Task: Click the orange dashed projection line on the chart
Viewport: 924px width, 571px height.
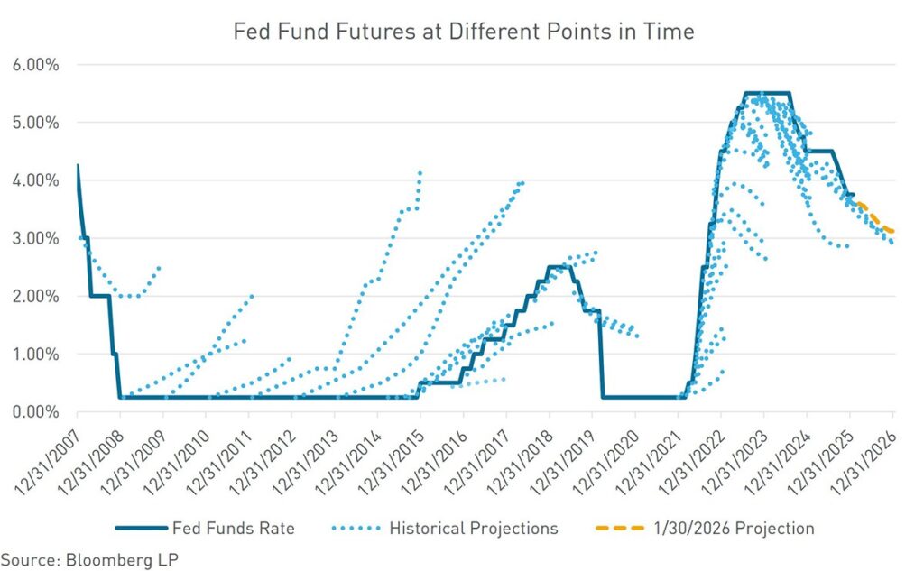Action: click(873, 217)
